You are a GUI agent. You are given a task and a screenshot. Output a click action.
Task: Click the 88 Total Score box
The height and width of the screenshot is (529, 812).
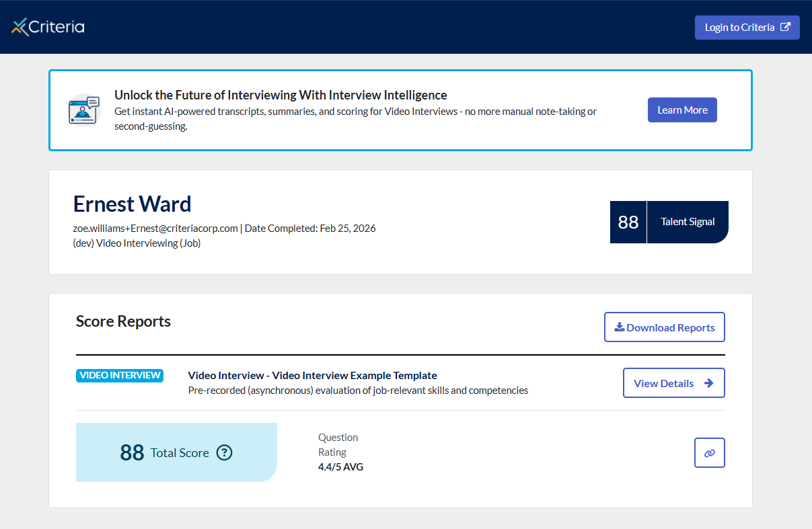[176, 452]
